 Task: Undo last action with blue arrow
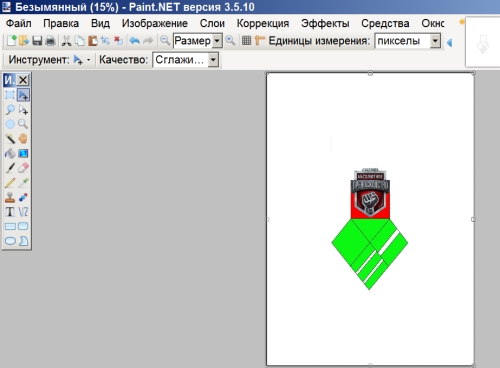pyautogui.click(x=135, y=41)
